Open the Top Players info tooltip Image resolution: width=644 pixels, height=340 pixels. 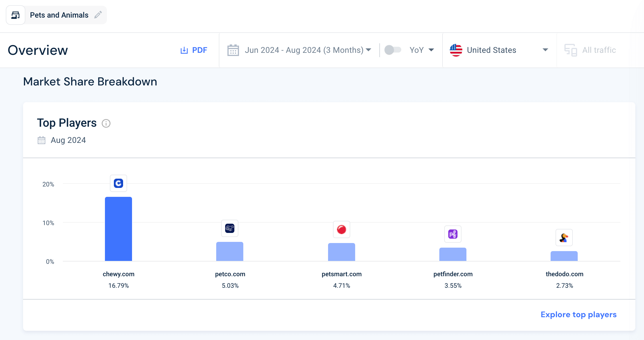(106, 124)
